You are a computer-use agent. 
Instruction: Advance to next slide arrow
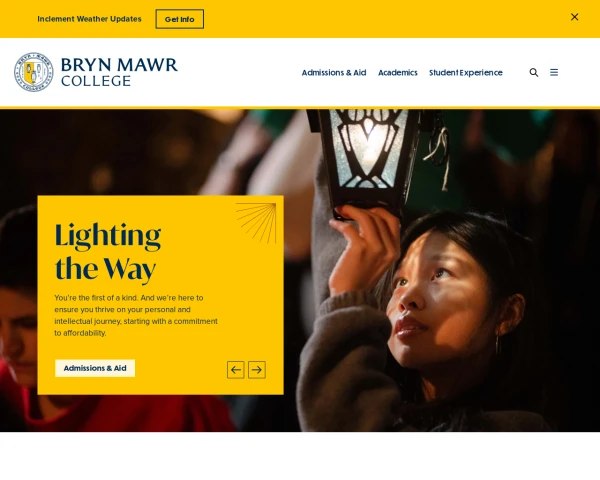coord(257,370)
